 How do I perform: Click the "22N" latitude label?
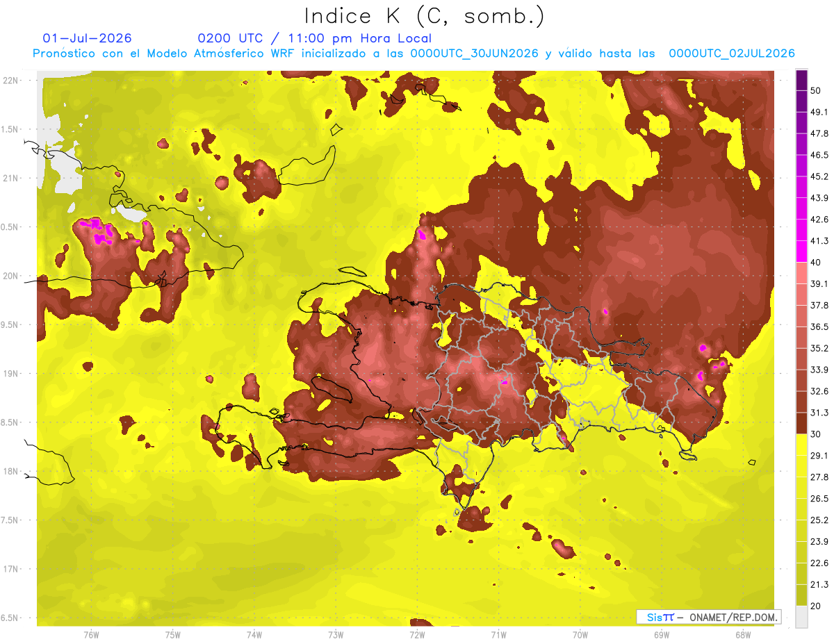pos(10,81)
